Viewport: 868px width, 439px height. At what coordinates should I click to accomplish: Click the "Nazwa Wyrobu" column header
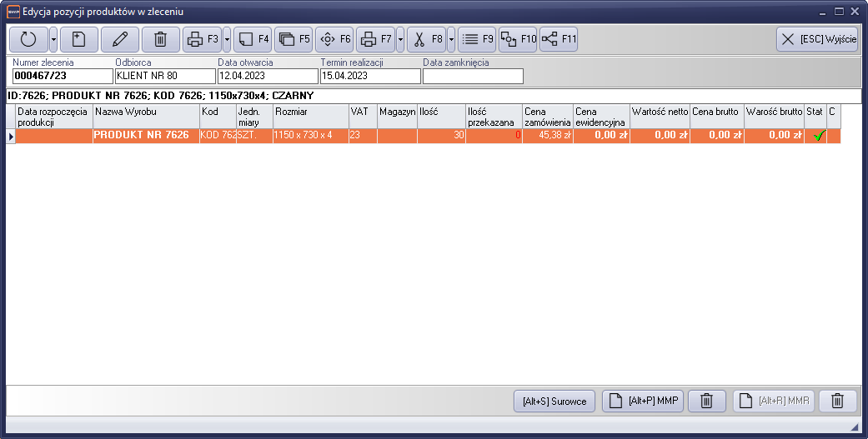[x=145, y=117]
